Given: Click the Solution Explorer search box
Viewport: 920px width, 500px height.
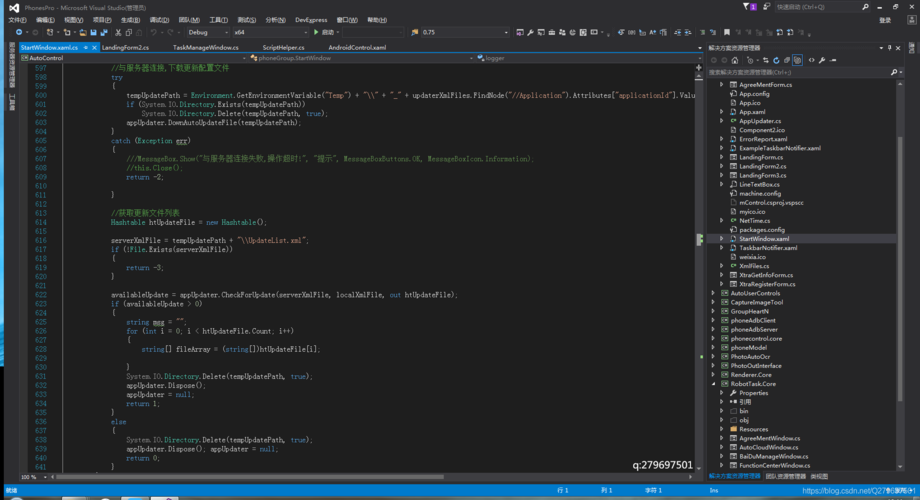Looking at the screenshot, I should (799, 72).
